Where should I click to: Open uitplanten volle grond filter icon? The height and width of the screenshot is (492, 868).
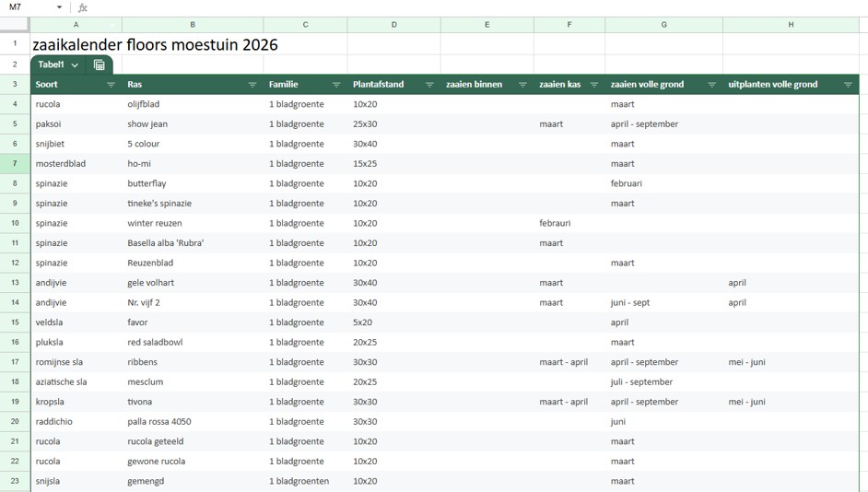click(848, 85)
